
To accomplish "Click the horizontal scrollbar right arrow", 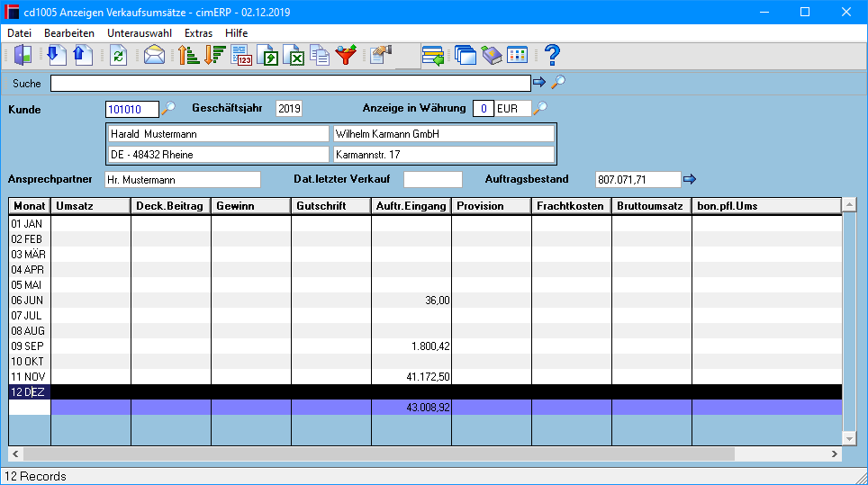I will coord(834,454).
